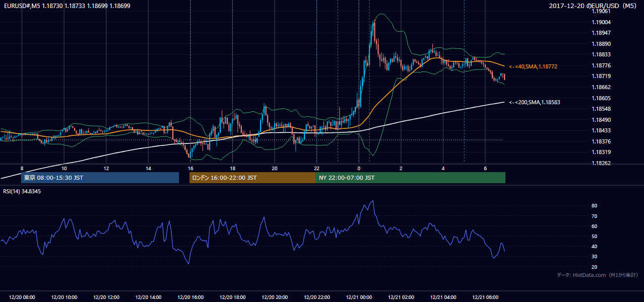Click the 12/21 02:00 time axis label
The height and width of the screenshot is (302, 644).
pos(401,297)
